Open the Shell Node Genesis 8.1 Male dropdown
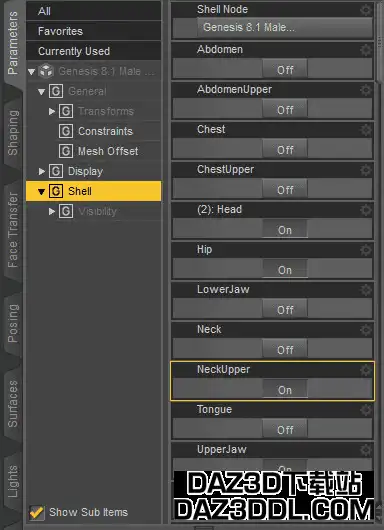Viewport: 384px width, 530px height. [285, 27]
